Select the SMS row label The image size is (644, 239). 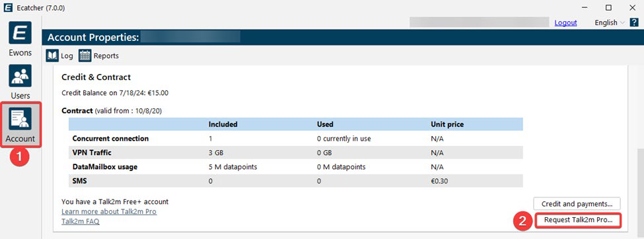coord(79,181)
